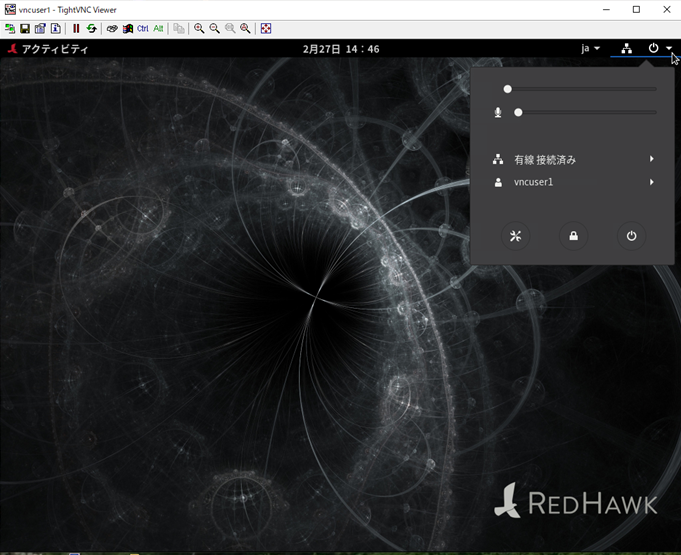Toggle the Pause toolbar button

click(x=76, y=29)
